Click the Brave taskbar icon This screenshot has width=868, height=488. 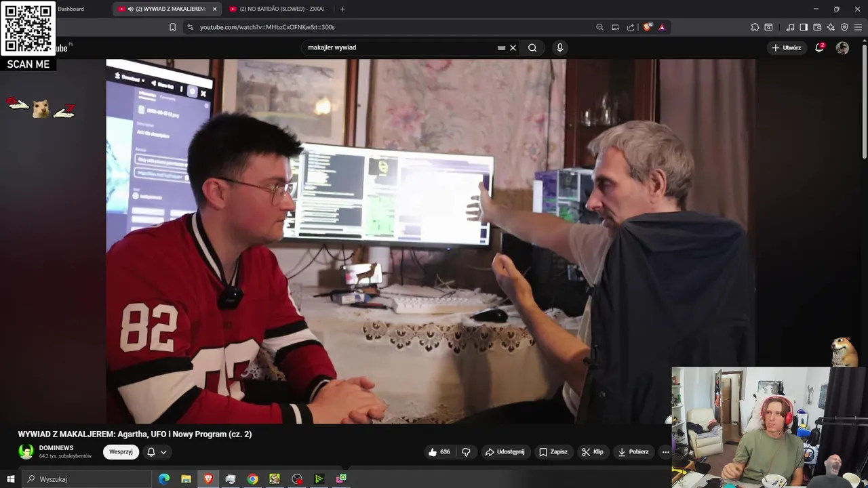[208, 479]
